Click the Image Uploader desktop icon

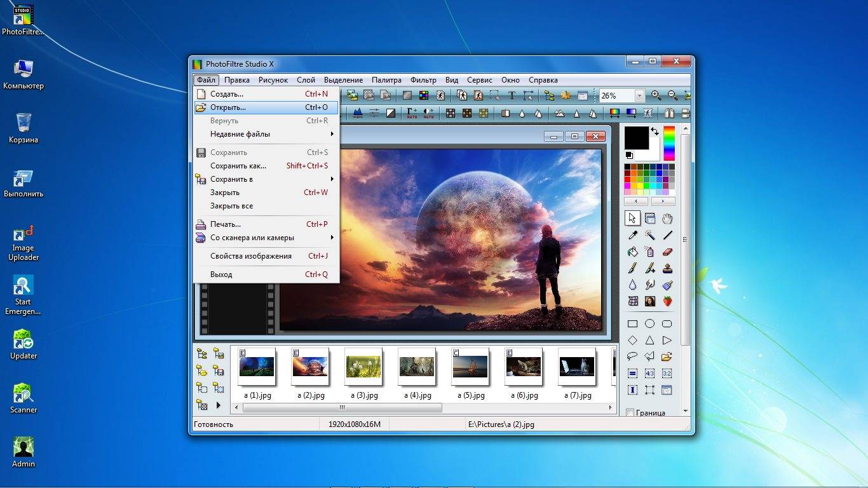[x=24, y=243]
